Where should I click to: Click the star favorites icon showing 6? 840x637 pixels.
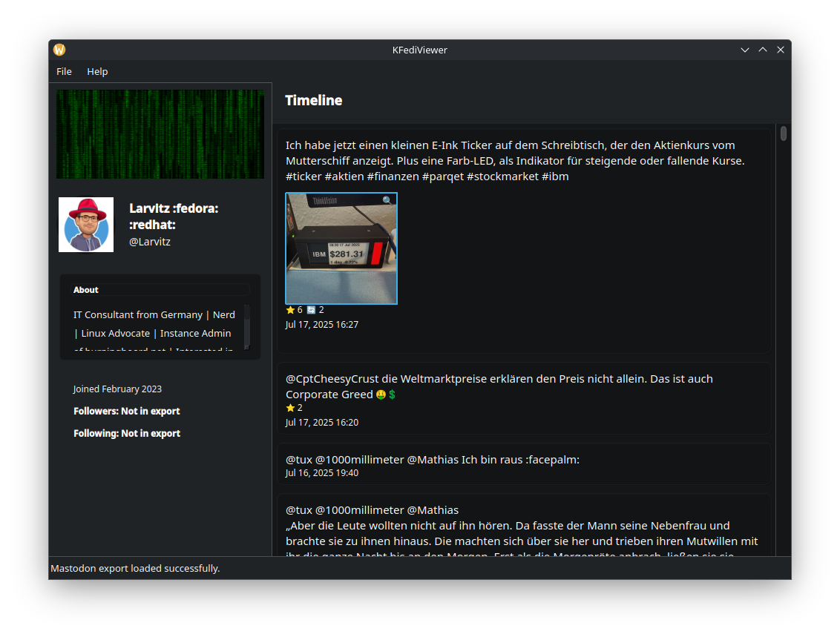coord(290,310)
